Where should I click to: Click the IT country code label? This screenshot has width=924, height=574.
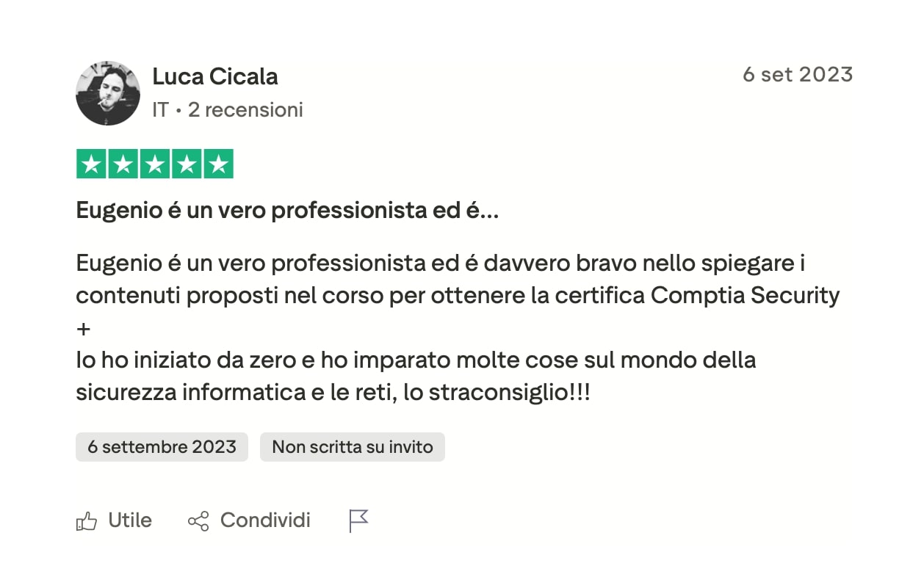tap(160, 110)
